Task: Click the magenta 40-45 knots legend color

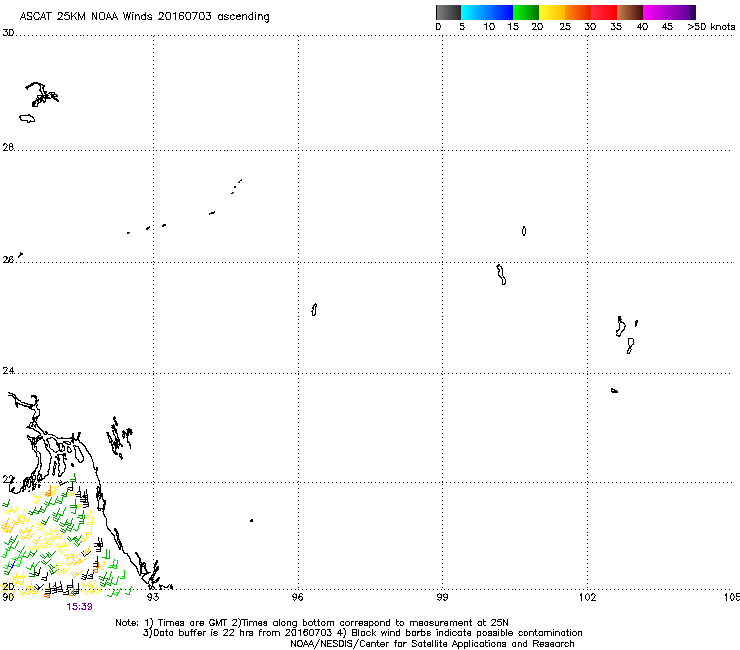Action: click(656, 12)
